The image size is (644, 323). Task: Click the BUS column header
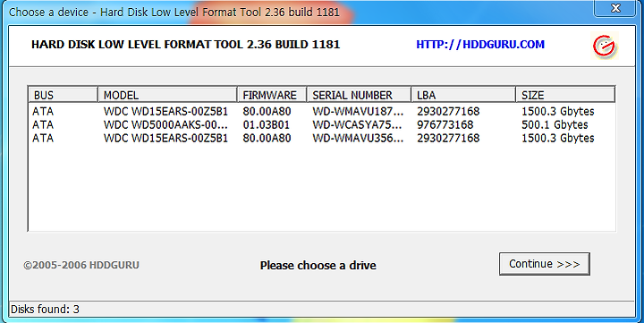point(63,95)
